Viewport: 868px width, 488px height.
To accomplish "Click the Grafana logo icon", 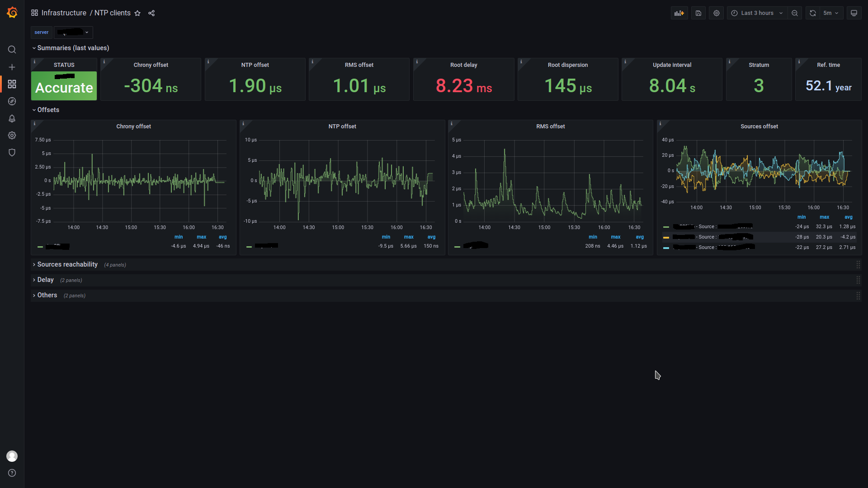I will point(12,13).
